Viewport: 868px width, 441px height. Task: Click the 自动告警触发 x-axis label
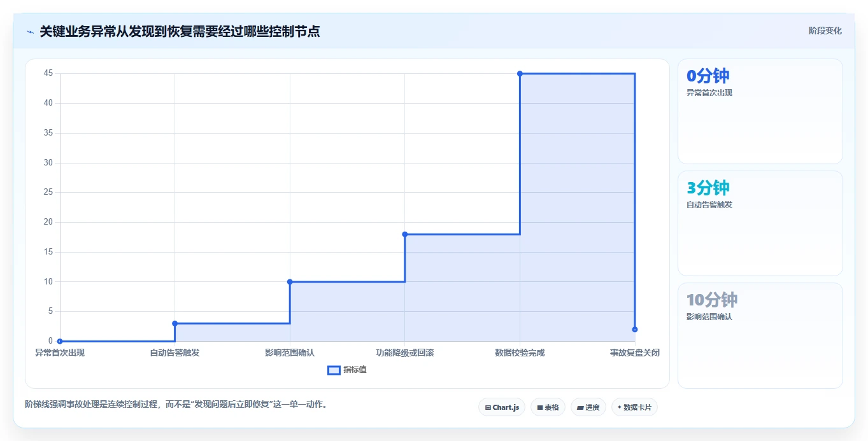click(174, 353)
